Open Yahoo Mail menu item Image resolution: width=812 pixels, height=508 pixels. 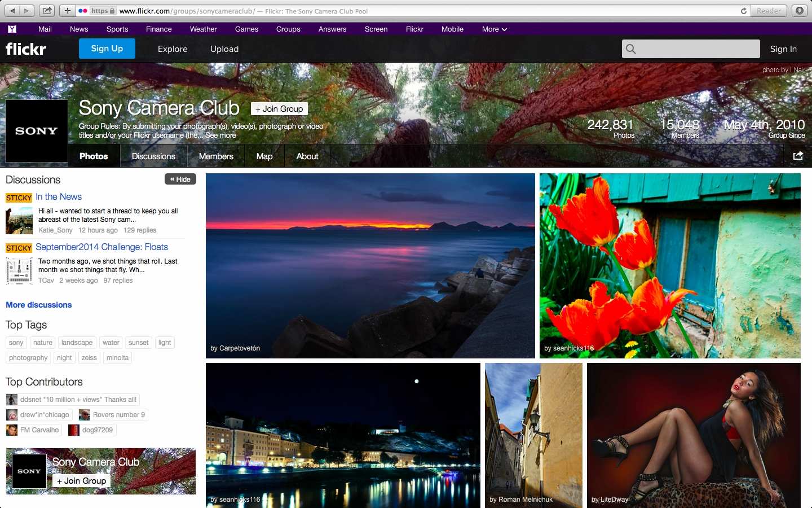pos(45,29)
